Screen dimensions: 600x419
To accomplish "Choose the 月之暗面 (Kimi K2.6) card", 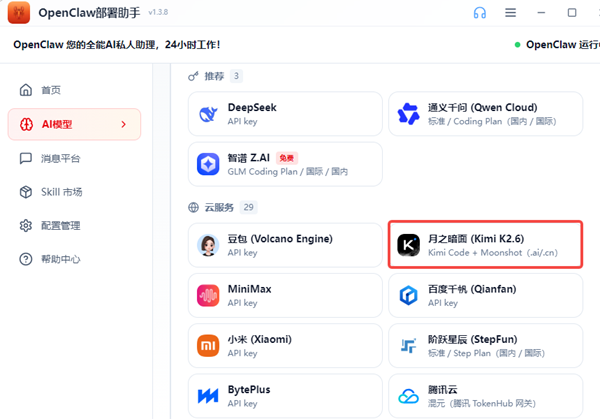I will pos(486,245).
